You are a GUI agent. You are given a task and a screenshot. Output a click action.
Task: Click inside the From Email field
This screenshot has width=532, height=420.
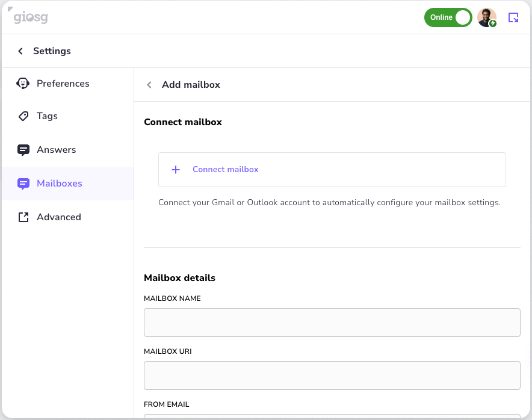332,418
